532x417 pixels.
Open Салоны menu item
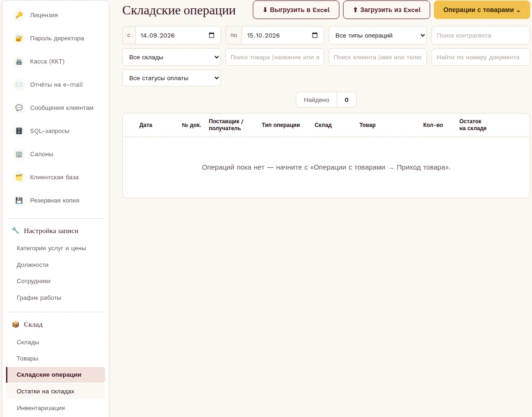point(55,154)
